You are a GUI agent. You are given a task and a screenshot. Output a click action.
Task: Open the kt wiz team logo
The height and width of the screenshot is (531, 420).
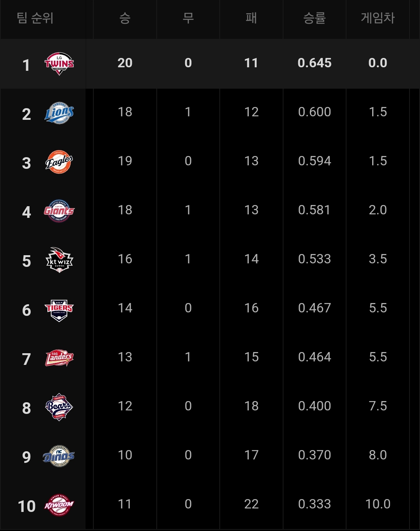coord(59,260)
